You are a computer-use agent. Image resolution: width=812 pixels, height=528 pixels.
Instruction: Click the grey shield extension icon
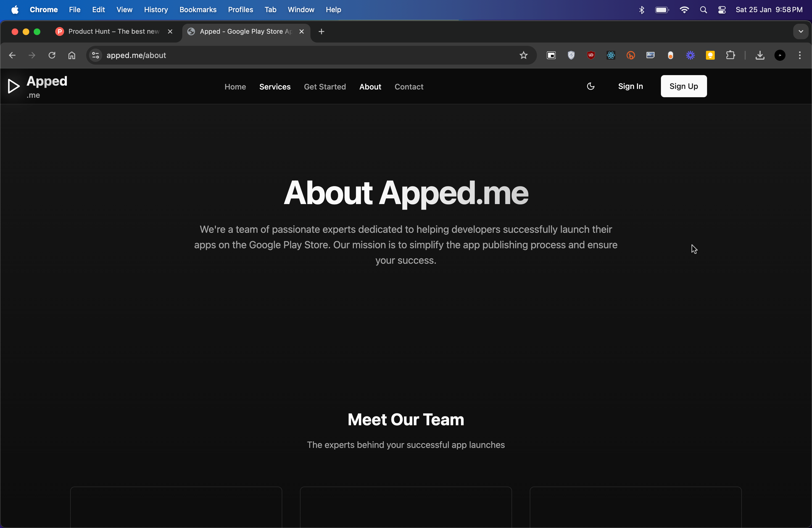571,55
